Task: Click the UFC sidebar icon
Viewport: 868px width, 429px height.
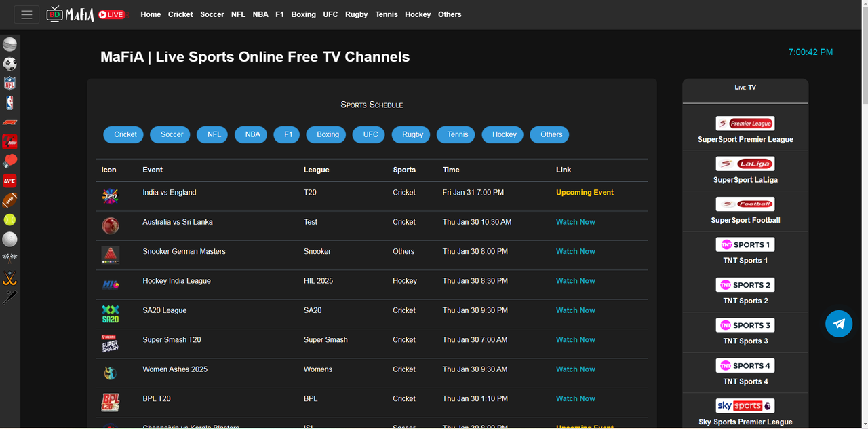Action: click(9, 181)
